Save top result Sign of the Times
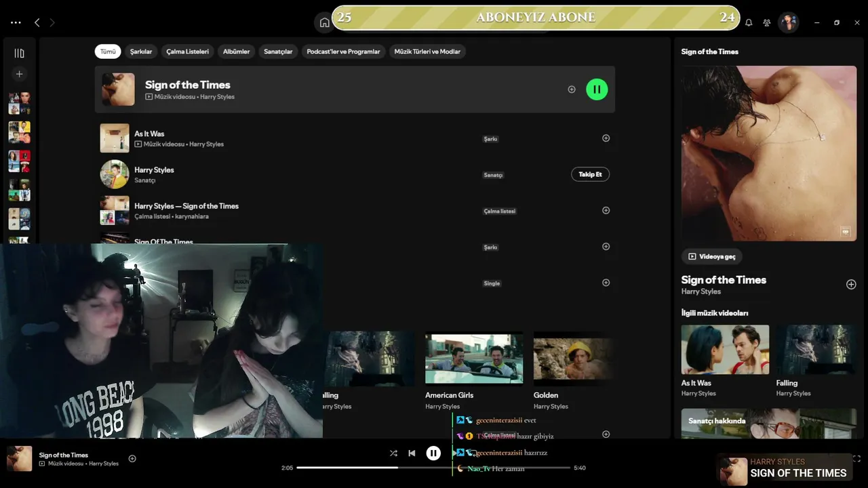The image size is (868, 488). [x=572, y=89]
